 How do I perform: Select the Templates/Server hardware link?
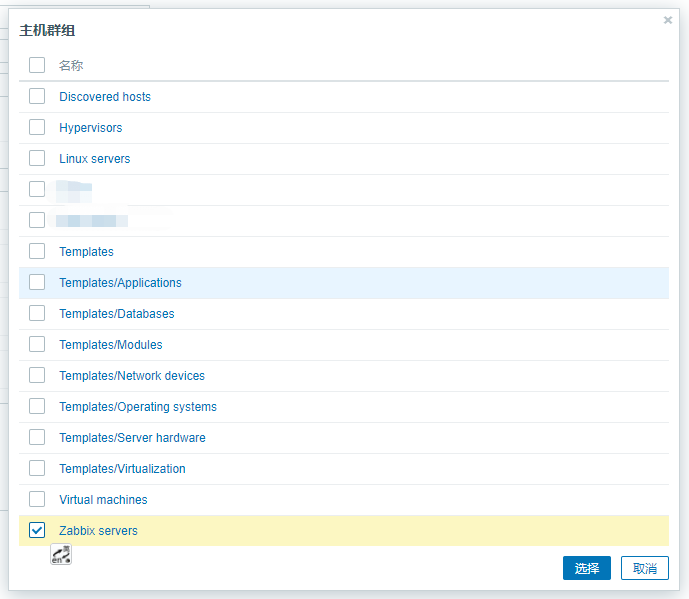click(x=132, y=438)
